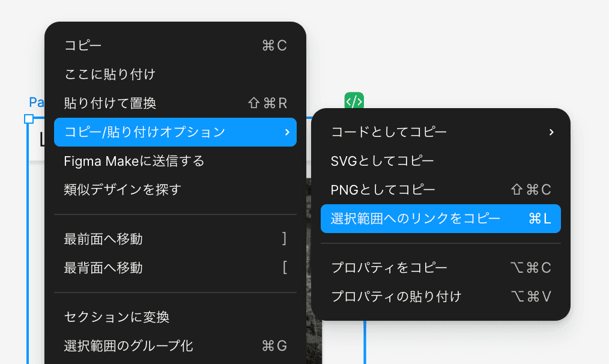The height and width of the screenshot is (364, 609).
Task: Choose プロパティの貼り付け
Action: tap(440, 297)
